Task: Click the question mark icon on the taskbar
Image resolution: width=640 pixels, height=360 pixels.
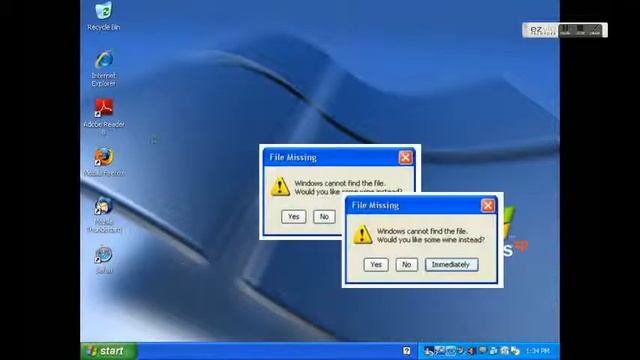Action: click(x=407, y=351)
